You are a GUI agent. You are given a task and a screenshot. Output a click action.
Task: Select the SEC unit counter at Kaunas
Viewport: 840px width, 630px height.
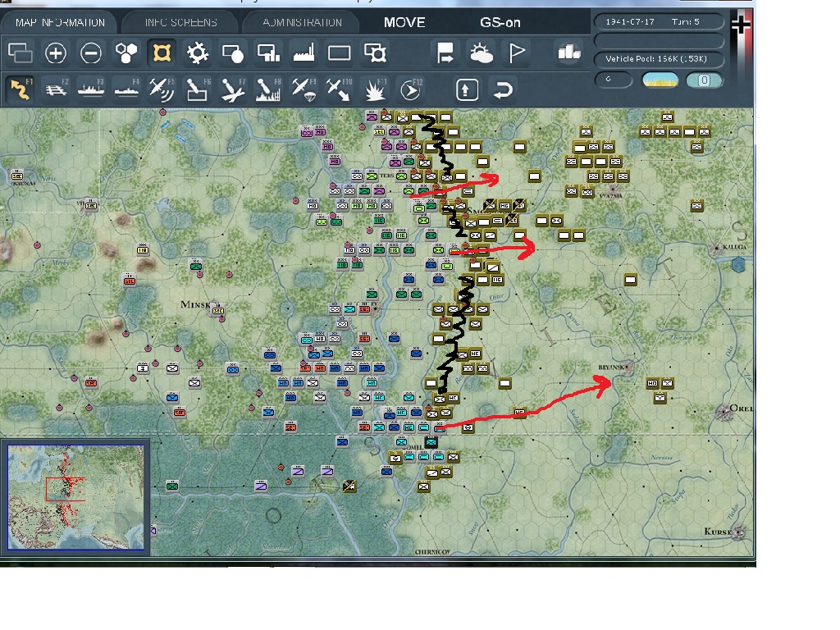tap(17, 176)
